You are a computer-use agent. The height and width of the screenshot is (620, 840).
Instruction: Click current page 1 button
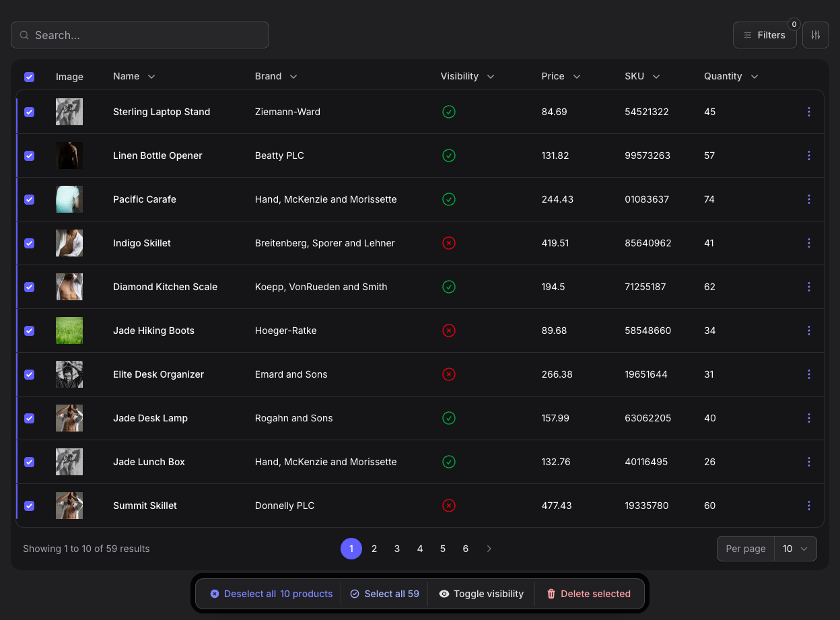tap(351, 549)
